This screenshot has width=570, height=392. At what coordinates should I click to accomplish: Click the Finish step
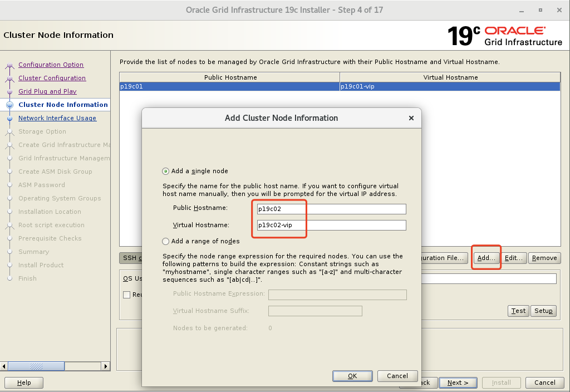27,278
